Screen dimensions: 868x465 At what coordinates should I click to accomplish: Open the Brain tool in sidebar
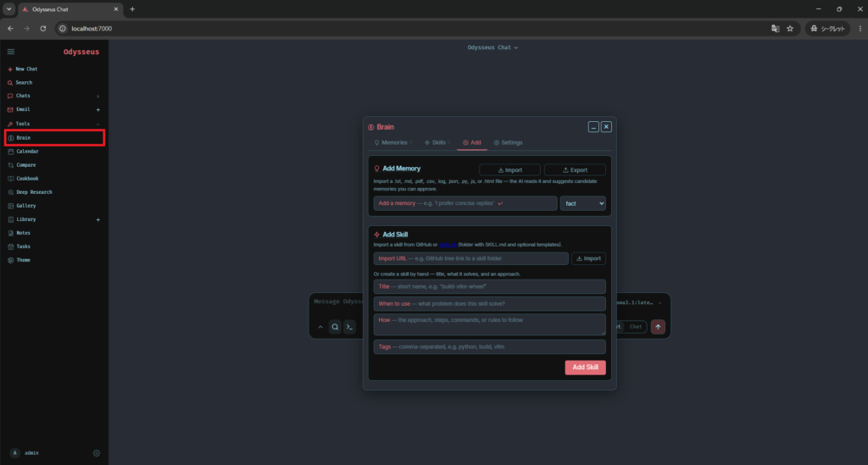[x=54, y=138]
